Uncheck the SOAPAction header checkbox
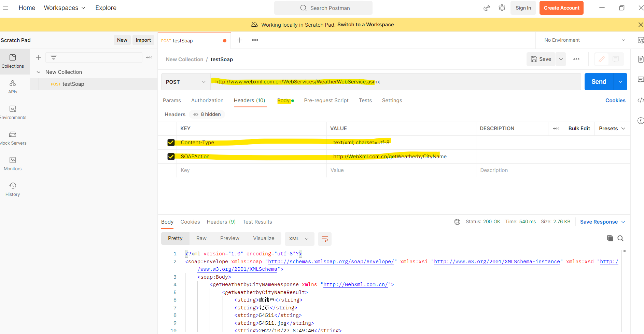 pos(171,157)
